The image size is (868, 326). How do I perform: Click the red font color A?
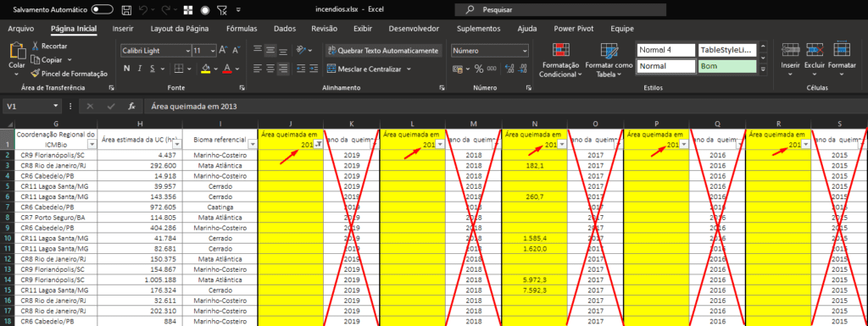[x=226, y=69]
